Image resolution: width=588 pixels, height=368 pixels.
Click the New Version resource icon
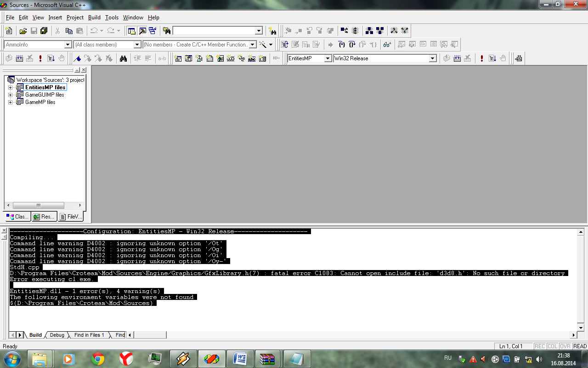262,58
